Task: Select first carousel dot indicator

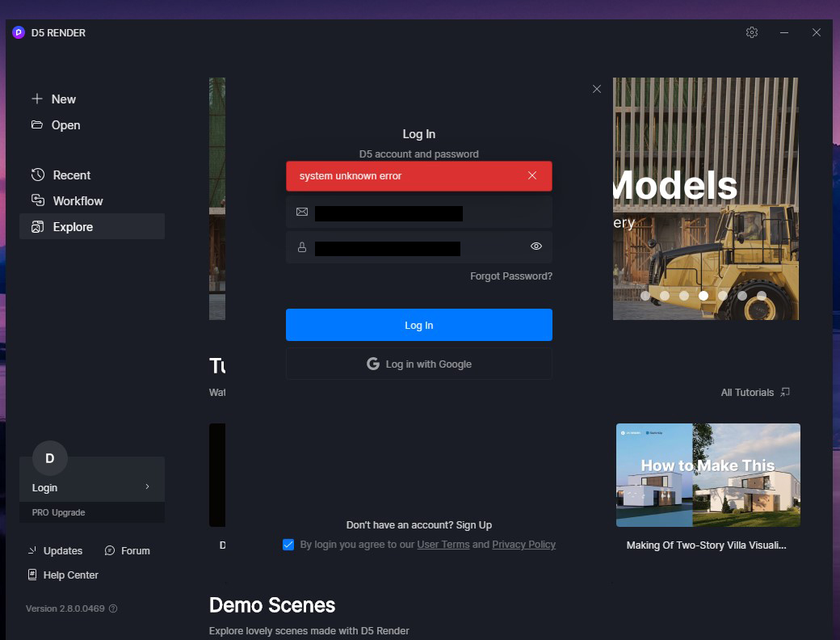Action: (x=645, y=295)
